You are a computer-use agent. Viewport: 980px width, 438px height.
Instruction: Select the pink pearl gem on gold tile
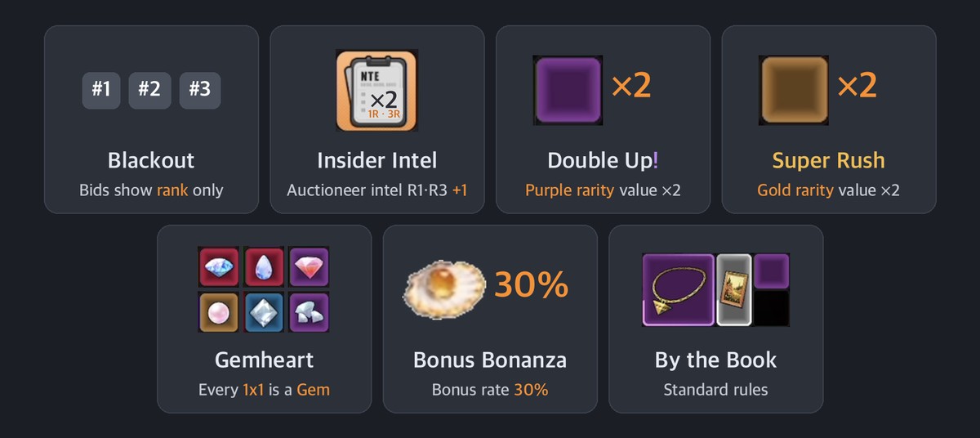tap(219, 312)
